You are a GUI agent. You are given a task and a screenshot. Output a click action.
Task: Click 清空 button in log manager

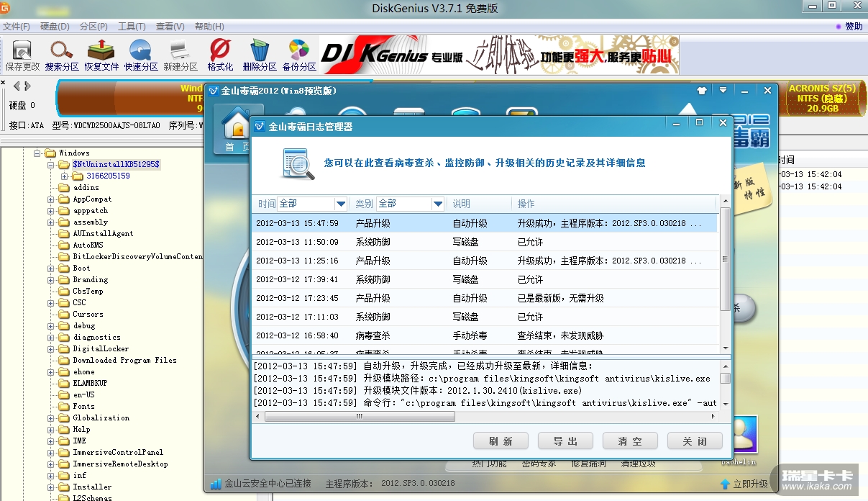[630, 441]
